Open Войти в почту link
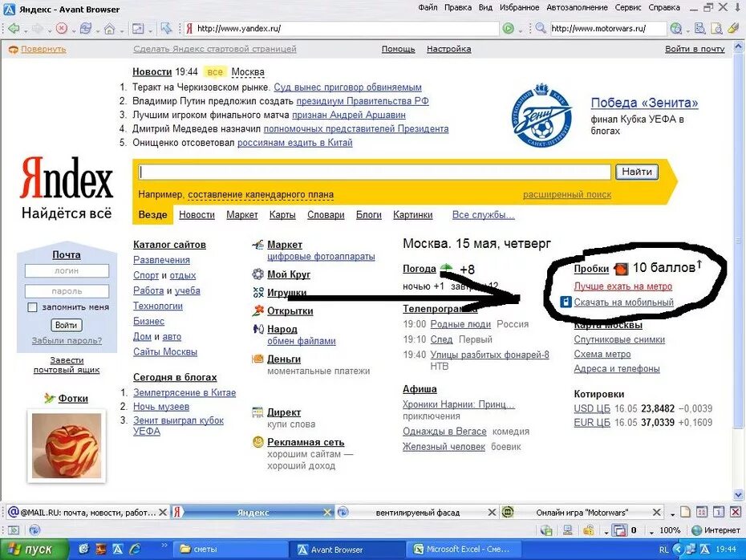 coord(695,49)
